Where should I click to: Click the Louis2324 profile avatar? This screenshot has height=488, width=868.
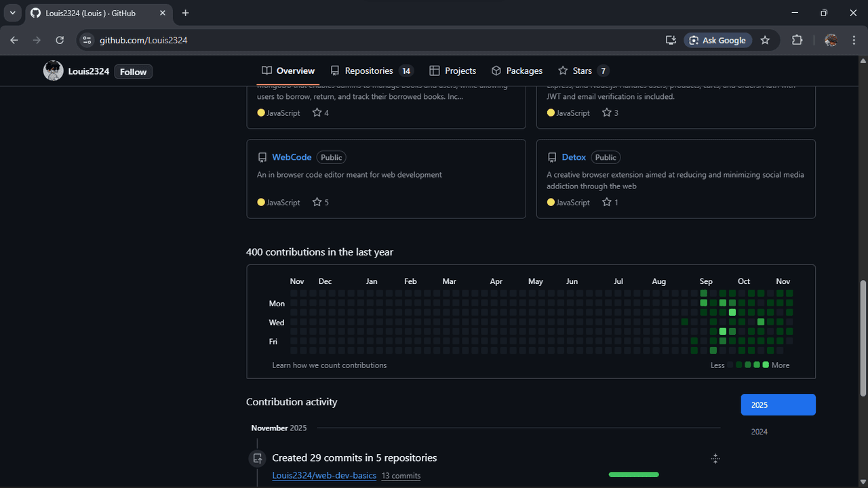pos(54,71)
